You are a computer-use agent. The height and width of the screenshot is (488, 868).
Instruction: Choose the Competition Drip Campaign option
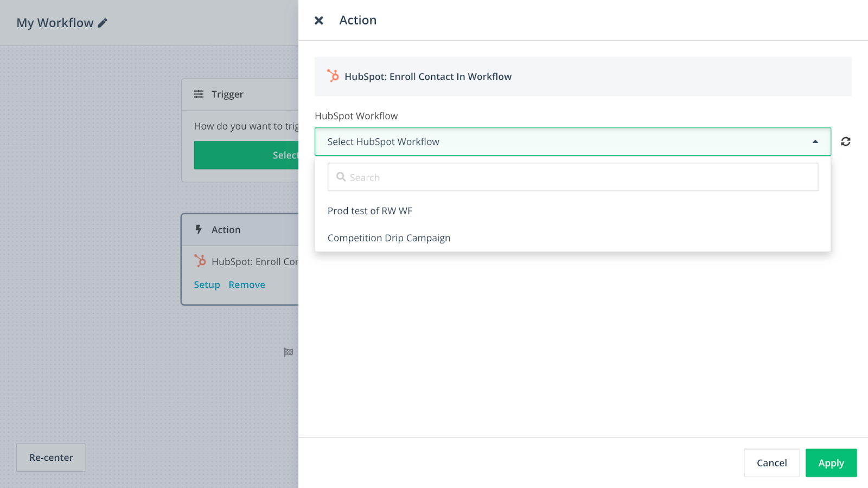tap(573, 238)
